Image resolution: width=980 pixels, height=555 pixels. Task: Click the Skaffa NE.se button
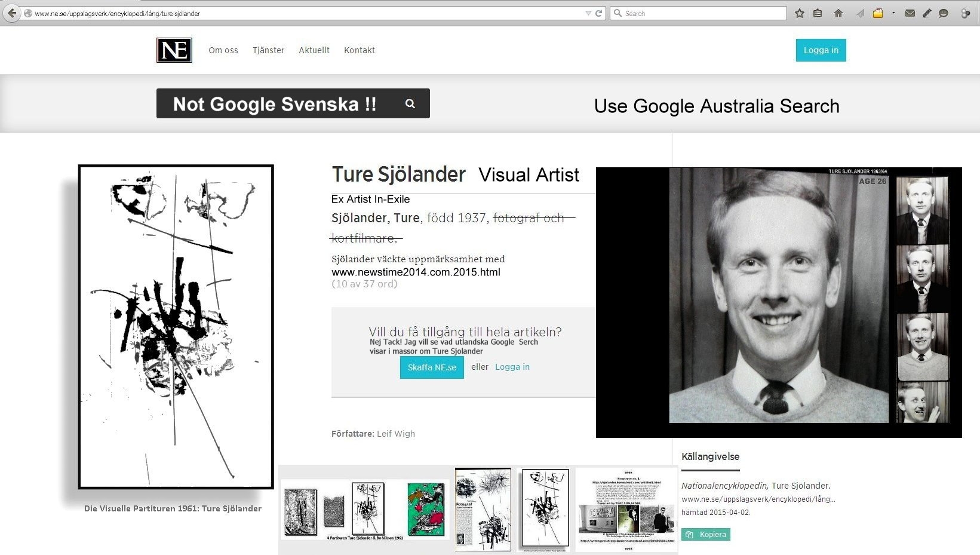click(432, 367)
